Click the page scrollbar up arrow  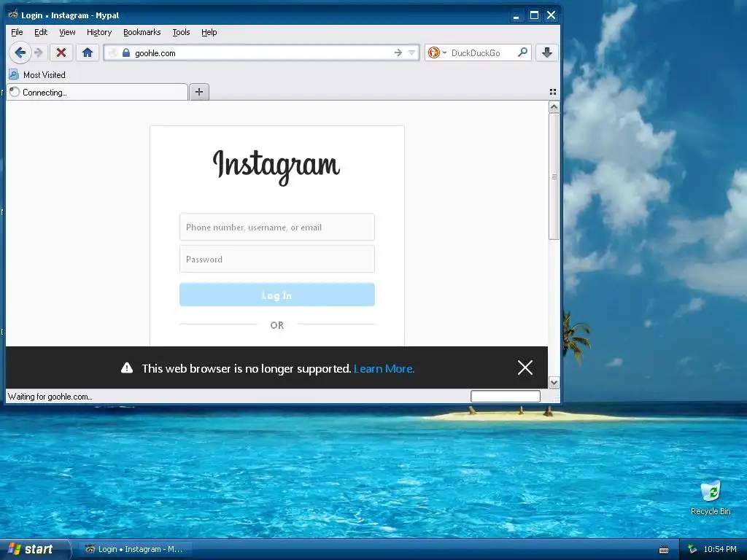pyautogui.click(x=554, y=107)
